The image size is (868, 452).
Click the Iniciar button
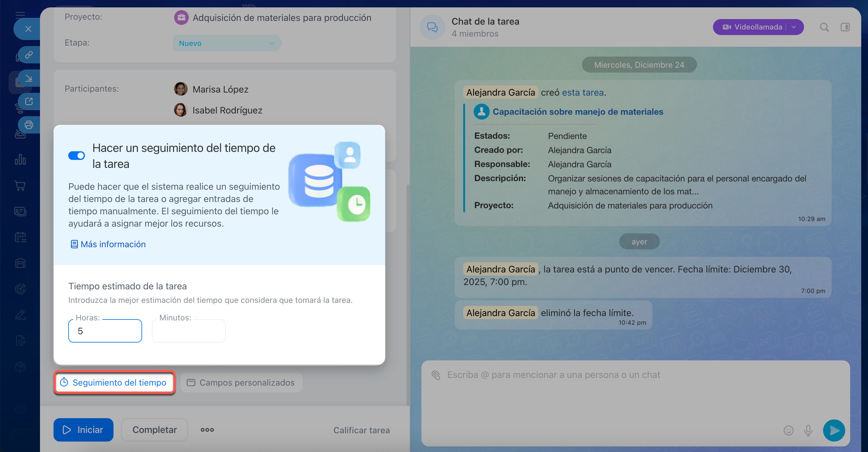click(x=83, y=430)
